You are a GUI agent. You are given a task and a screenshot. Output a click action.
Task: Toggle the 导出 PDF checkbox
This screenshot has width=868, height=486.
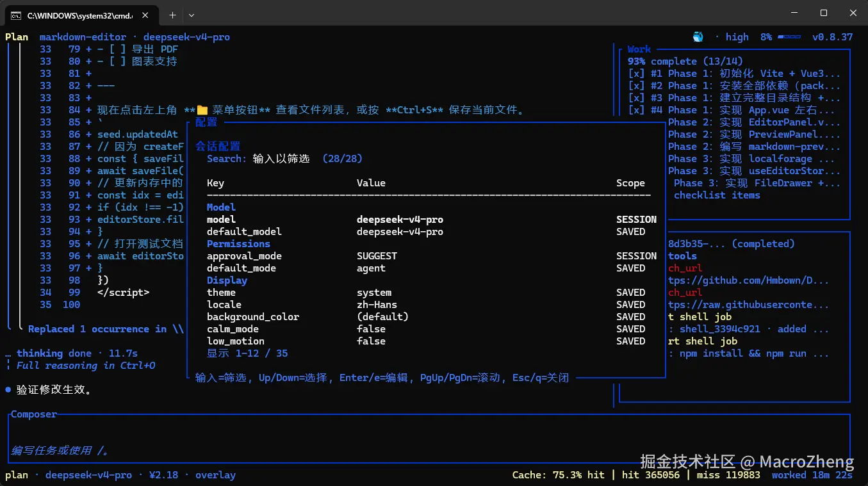pyautogui.click(x=118, y=49)
